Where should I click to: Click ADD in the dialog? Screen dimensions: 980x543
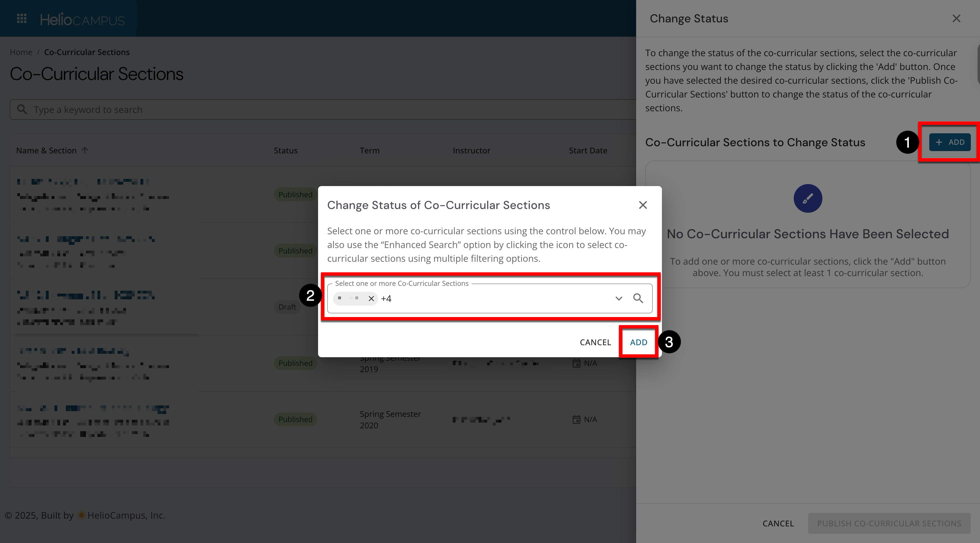tap(638, 342)
